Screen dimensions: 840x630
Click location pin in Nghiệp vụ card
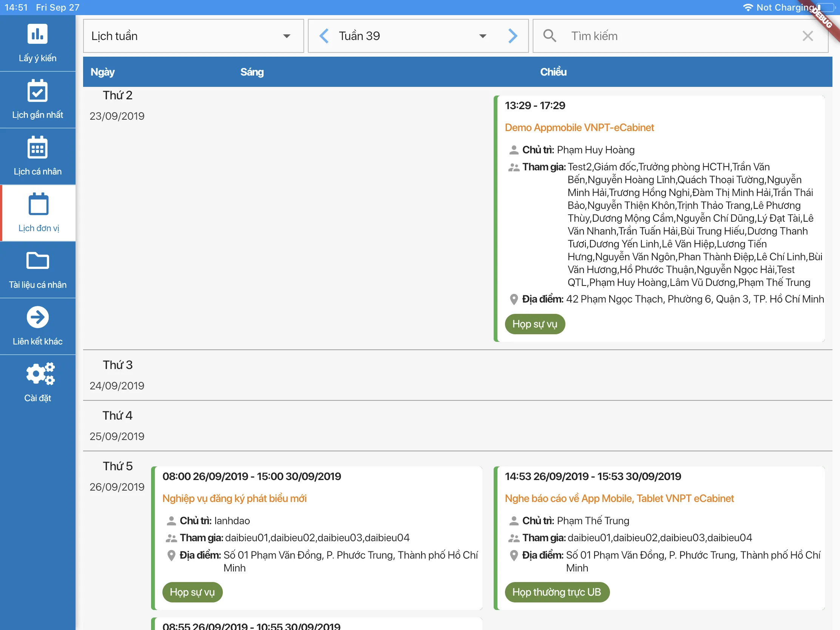pos(171,556)
